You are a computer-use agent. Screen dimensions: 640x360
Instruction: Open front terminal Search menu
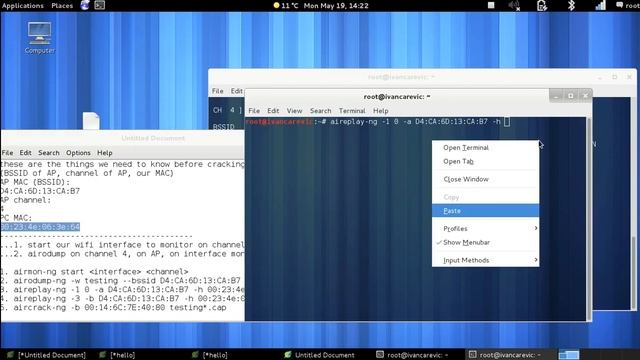point(320,111)
